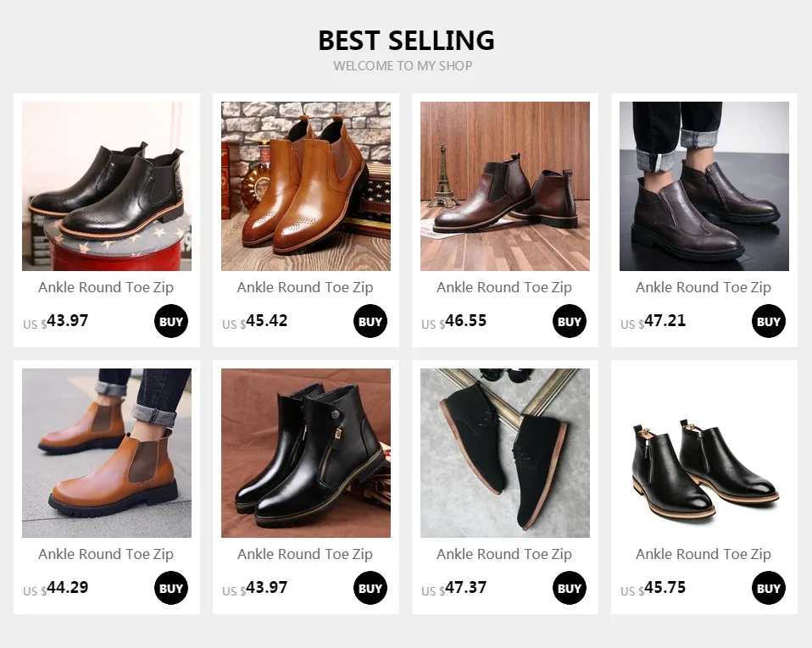
Task: Open black suede lace-up boots image
Action: coord(505,453)
